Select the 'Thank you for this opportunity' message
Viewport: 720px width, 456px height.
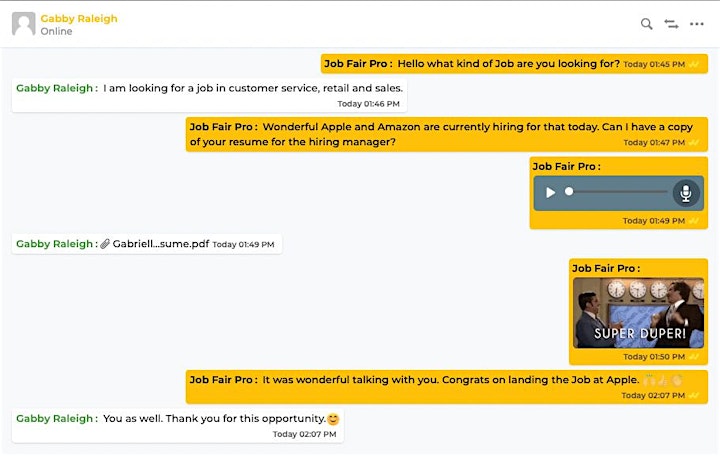coord(178,426)
